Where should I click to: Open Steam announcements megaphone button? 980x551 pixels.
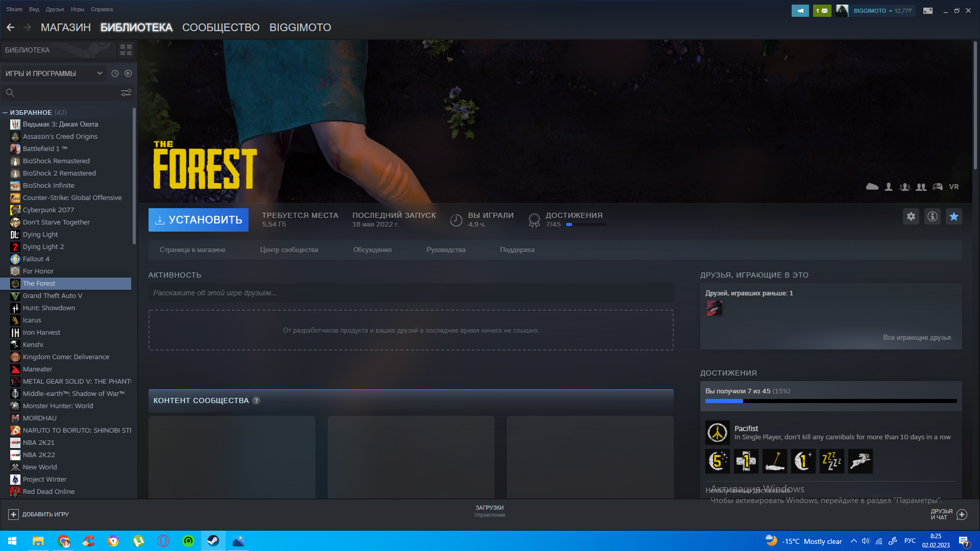800,11
